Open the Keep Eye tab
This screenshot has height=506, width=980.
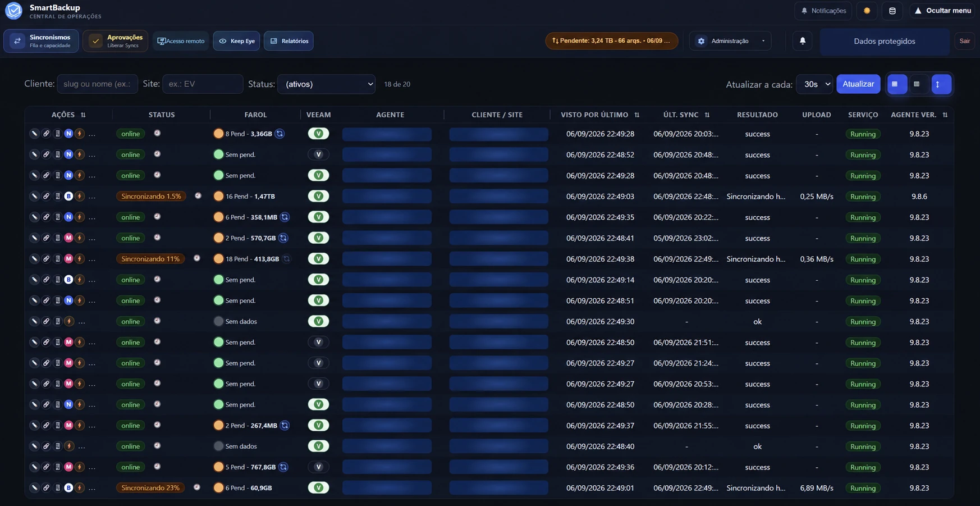point(236,40)
